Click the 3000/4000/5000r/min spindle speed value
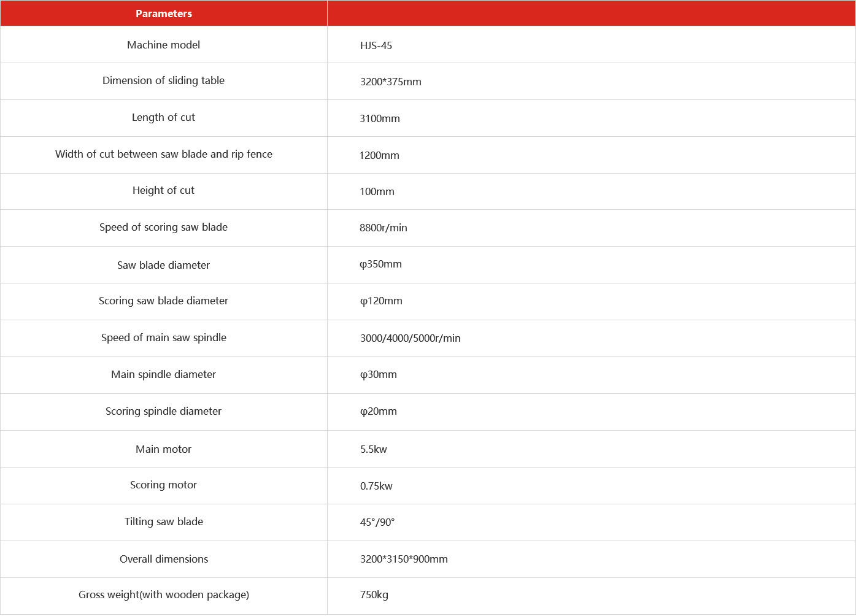 410,338
